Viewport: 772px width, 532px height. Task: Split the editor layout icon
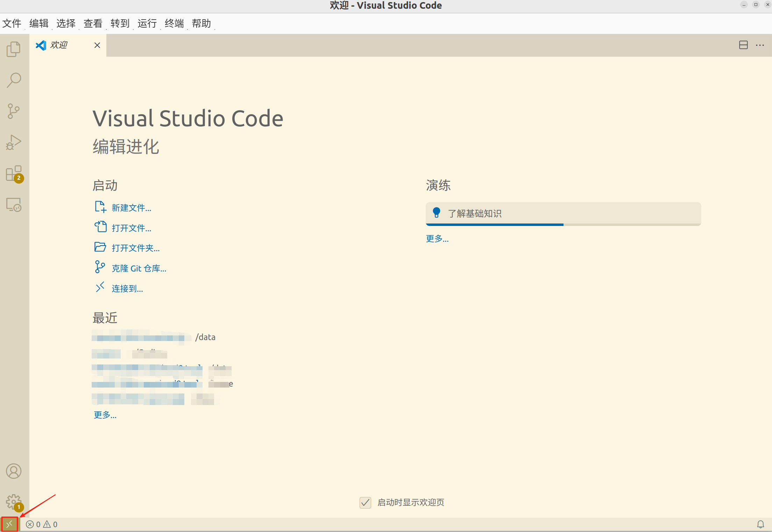coord(743,45)
